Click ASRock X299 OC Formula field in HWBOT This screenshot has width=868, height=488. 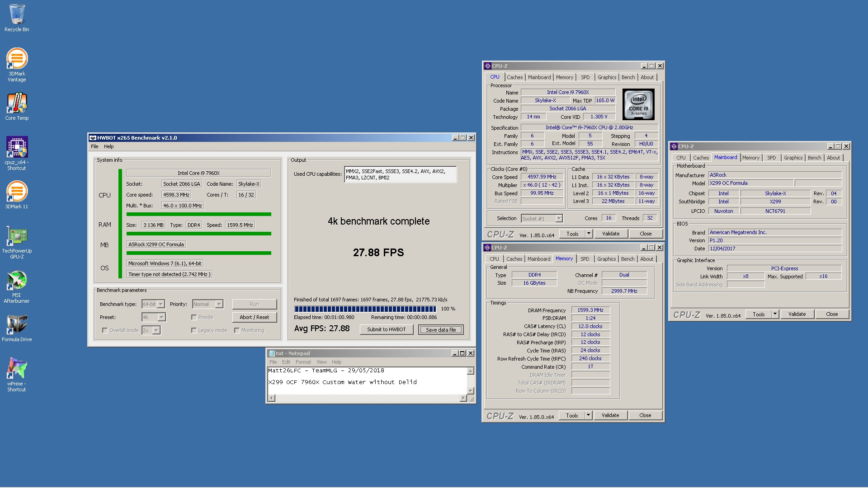156,244
